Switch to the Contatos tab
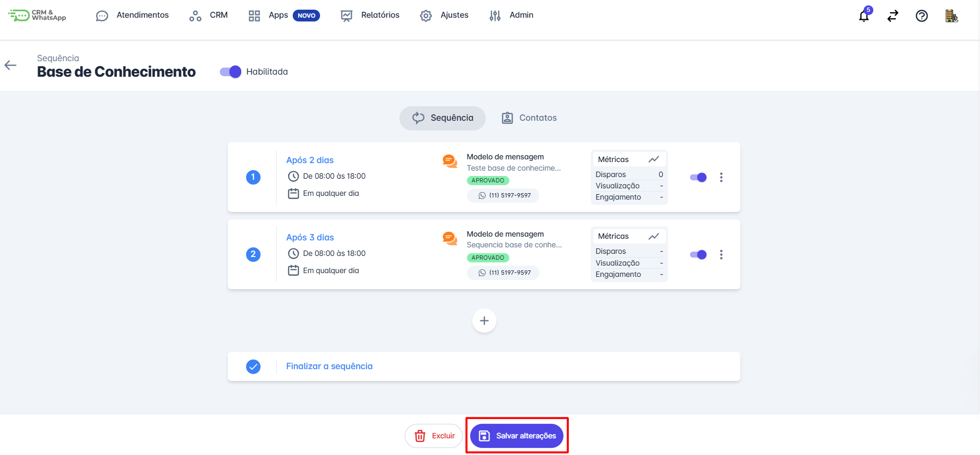Screen dimensions: 980x455 [529, 118]
